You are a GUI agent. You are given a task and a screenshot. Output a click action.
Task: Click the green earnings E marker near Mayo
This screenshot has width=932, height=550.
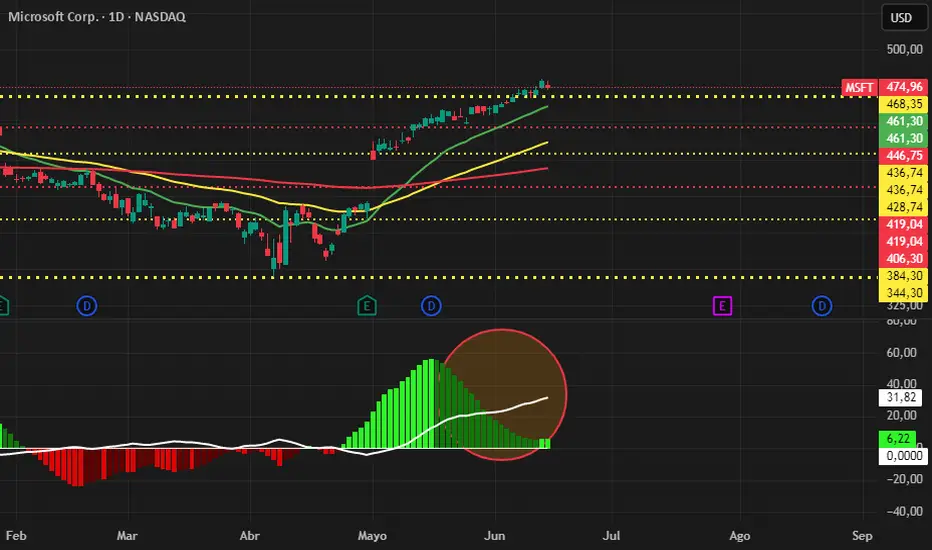(367, 306)
